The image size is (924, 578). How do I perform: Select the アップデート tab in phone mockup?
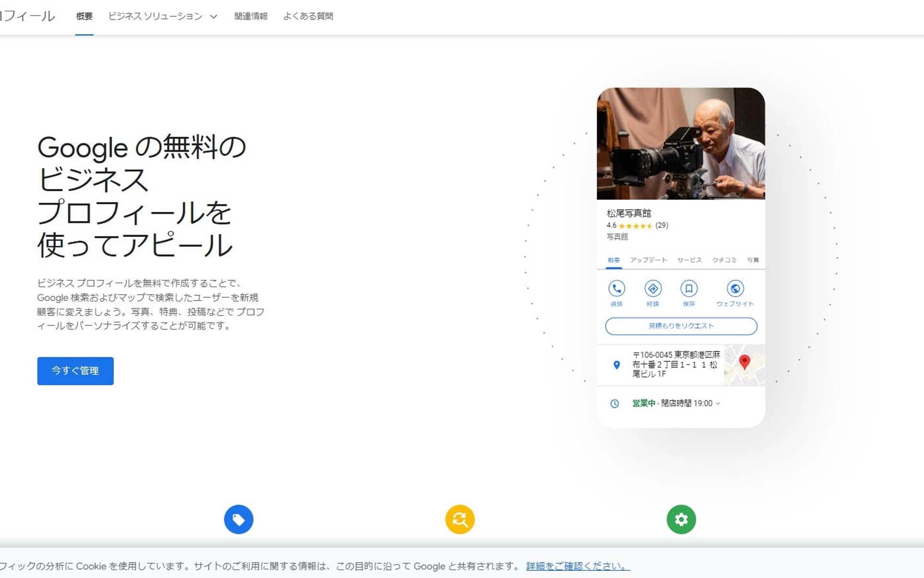pos(648,260)
